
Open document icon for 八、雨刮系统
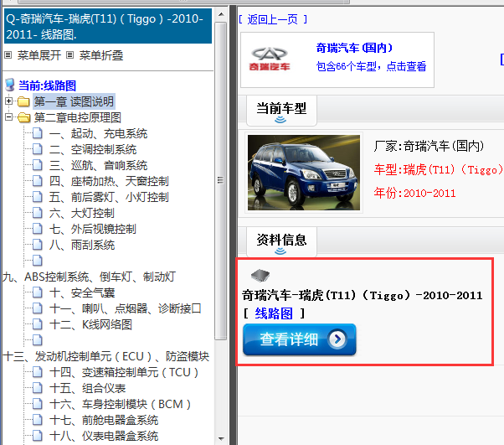pyautogui.click(x=38, y=245)
